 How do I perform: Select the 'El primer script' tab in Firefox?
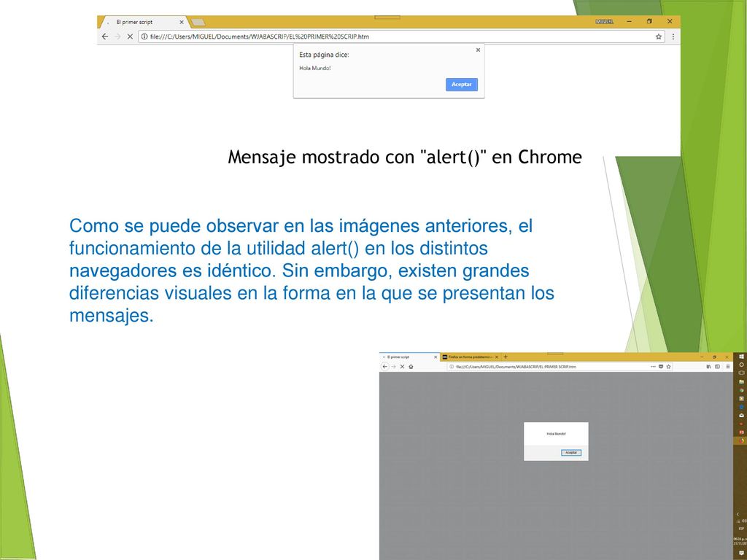coord(409,357)
